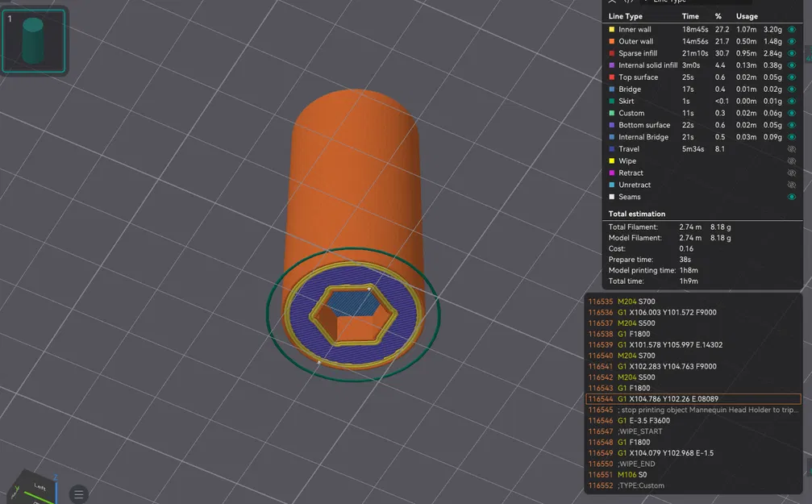Screen dimensions: 812x504
Task: Click the green Skirt color swatch
Action: tap(611, 101)
